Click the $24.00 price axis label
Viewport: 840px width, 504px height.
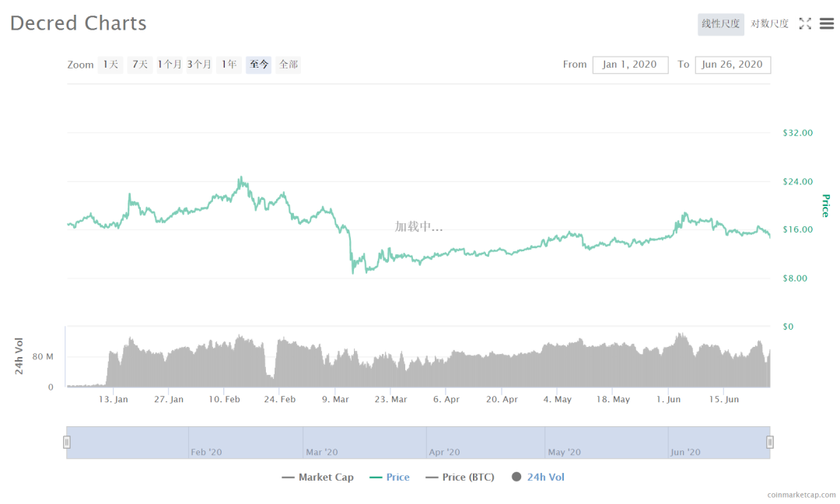point(798,181)
